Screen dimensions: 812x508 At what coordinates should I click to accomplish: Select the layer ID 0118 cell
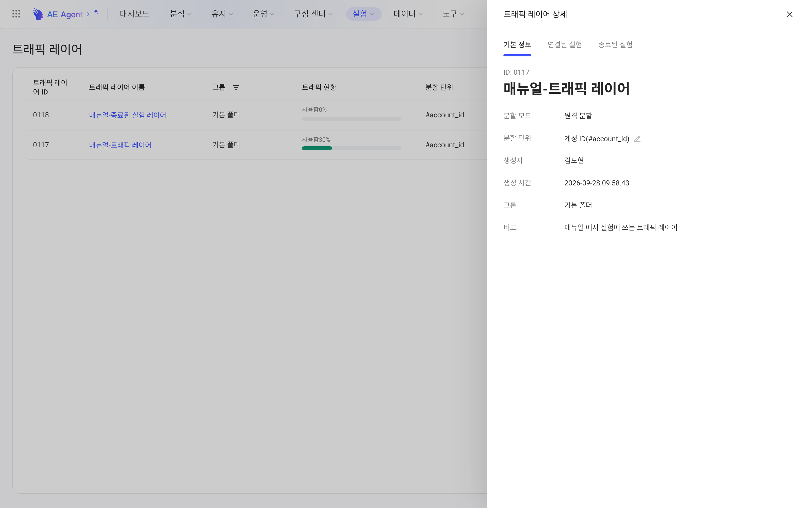pyautogui.click(x=41, y=115)
